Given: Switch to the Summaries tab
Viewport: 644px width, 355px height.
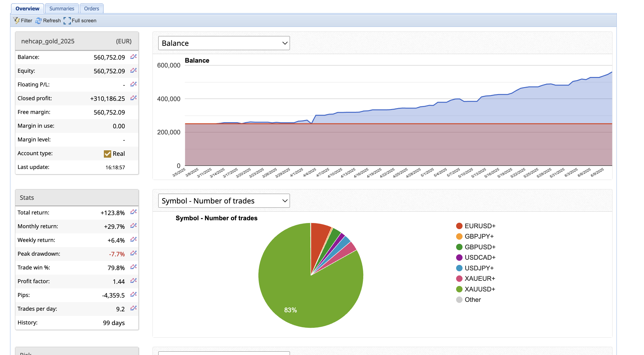Looking at the screenshot, I should (61, 9).
